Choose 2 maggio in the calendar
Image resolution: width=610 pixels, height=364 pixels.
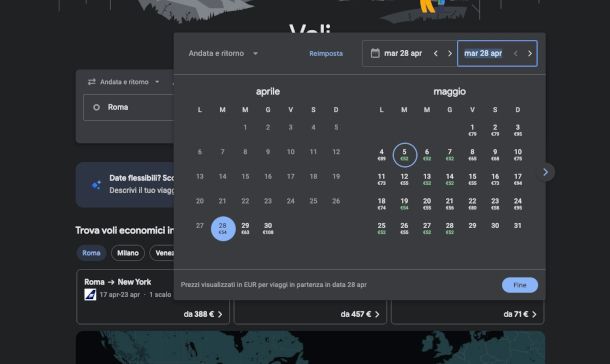click(x=495, y=130)
